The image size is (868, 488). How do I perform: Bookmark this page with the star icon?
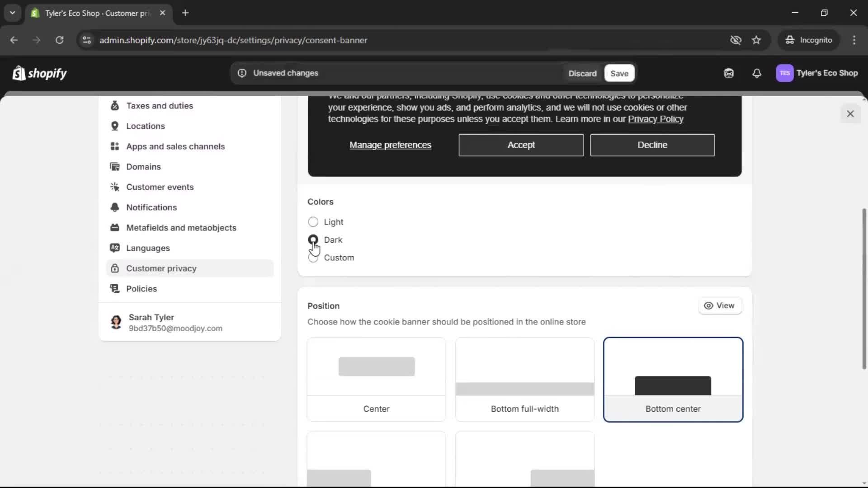(756, 40)
